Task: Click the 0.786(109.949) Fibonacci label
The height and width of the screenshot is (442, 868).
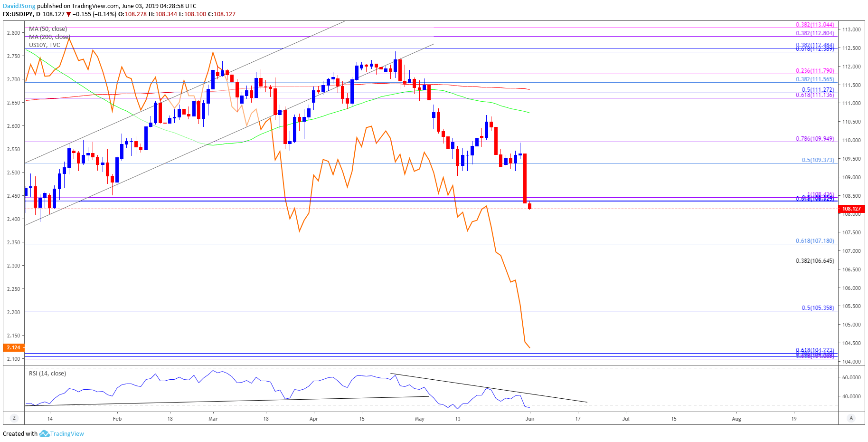Action: click(815, 139)
